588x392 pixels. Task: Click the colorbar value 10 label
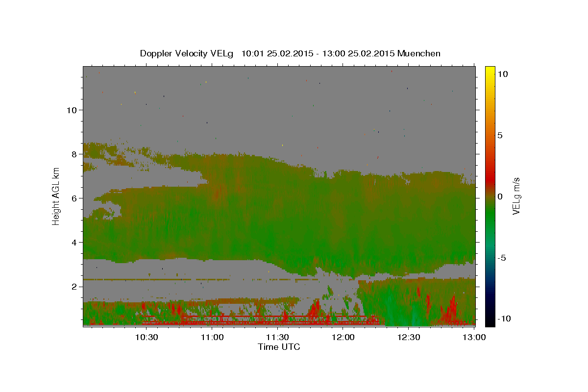(x=502, y=73)
